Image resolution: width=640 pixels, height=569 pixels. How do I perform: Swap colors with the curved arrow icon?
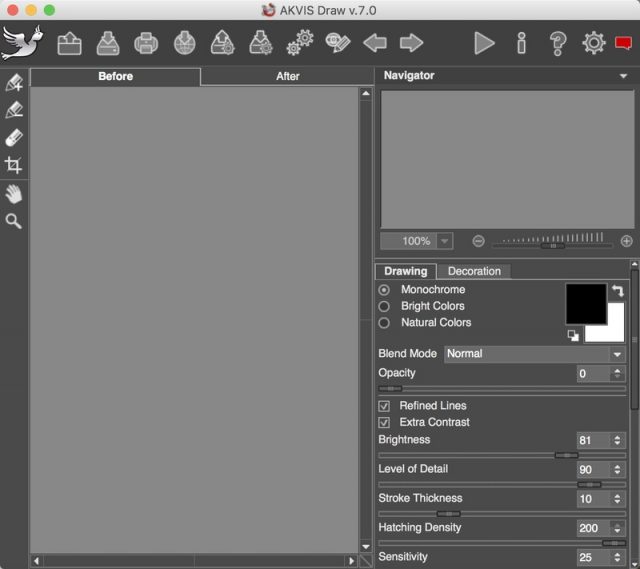coord(618,291)
